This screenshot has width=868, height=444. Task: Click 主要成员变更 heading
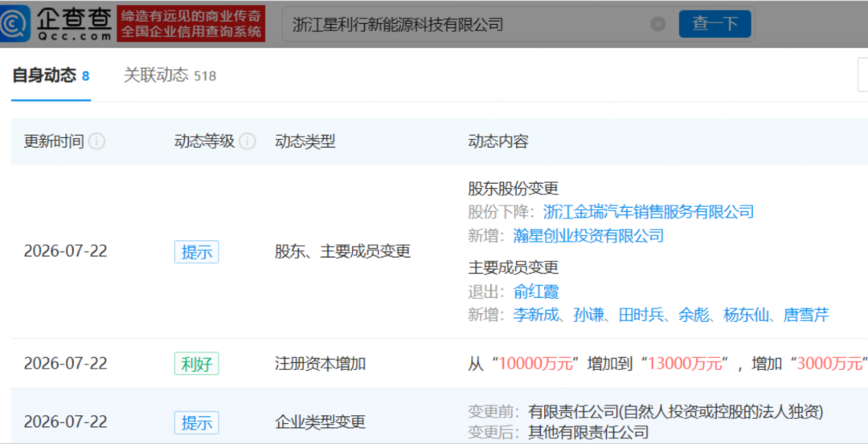point(513,267)
